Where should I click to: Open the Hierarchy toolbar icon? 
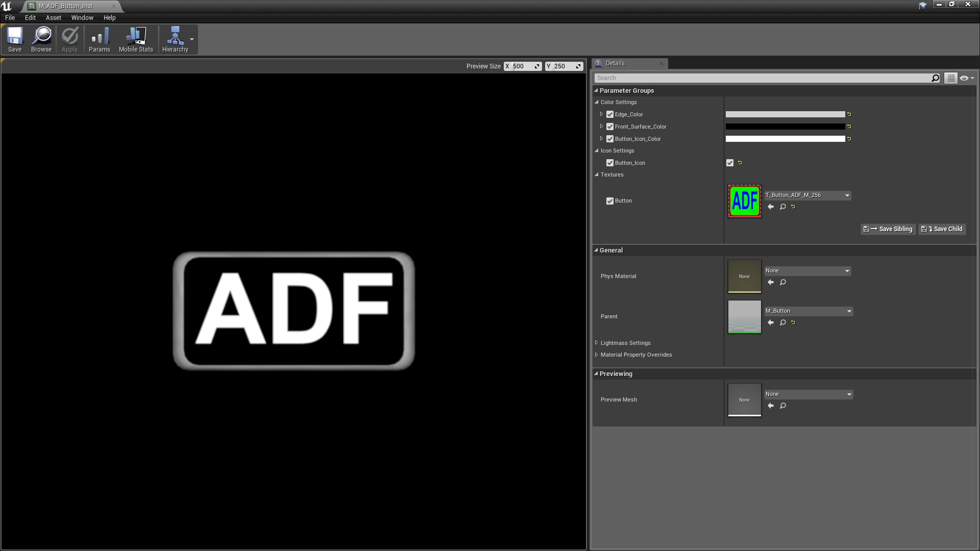(175, 39)
